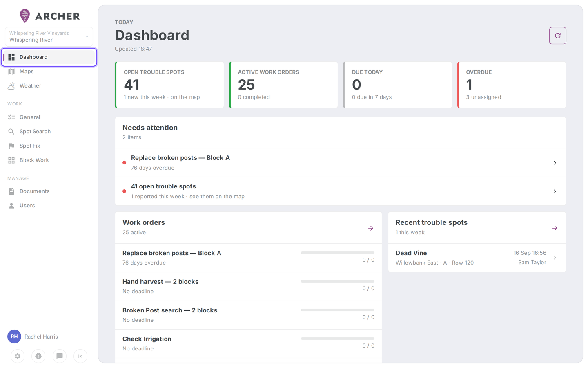Click the Archer grape logo icon
The width and height of the screenshot is (588, 368).
click(25, 16)
